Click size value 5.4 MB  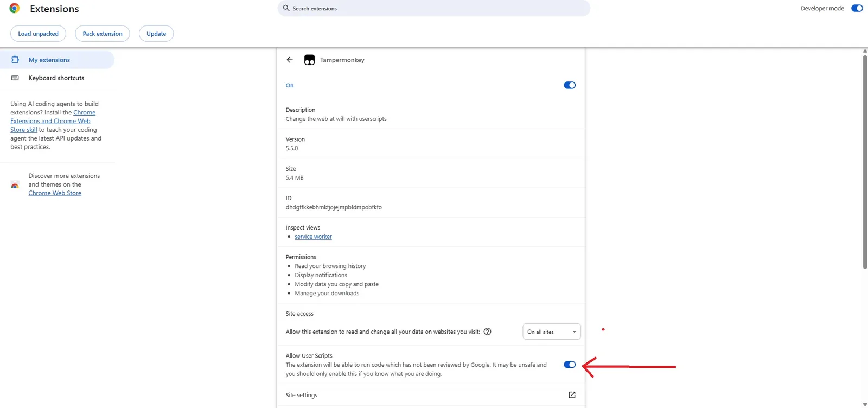tap(295, 178)
